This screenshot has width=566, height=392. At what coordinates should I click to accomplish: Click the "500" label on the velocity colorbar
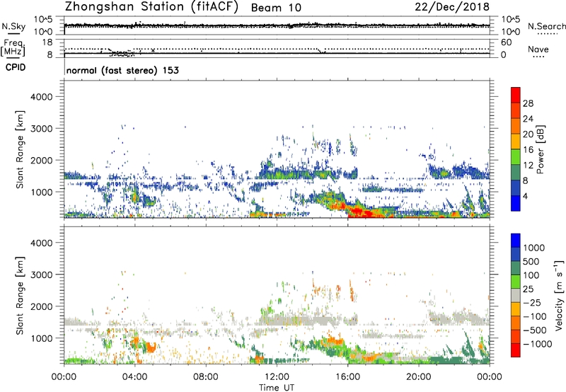pyautogui.click(x=531, y=262)
